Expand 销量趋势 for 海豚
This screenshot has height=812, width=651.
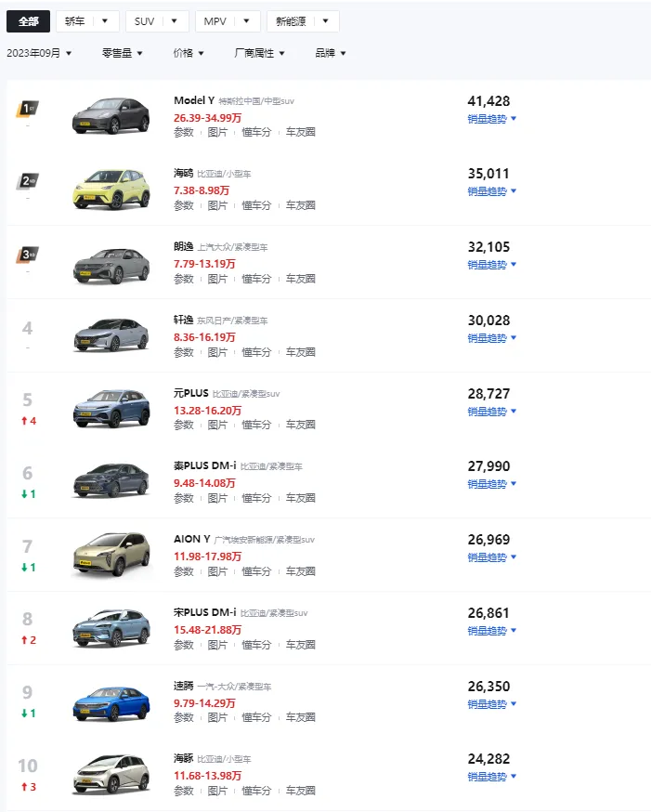491,777
